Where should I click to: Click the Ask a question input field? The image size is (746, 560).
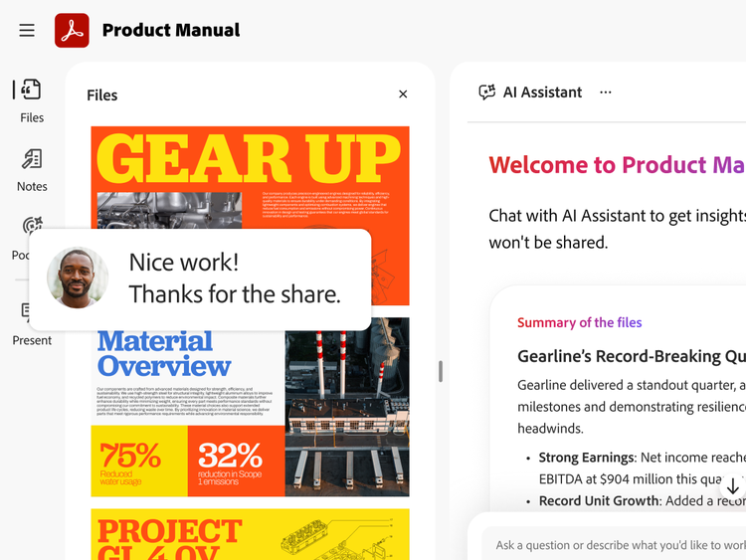pyautogui.click(x=616, y=545)
